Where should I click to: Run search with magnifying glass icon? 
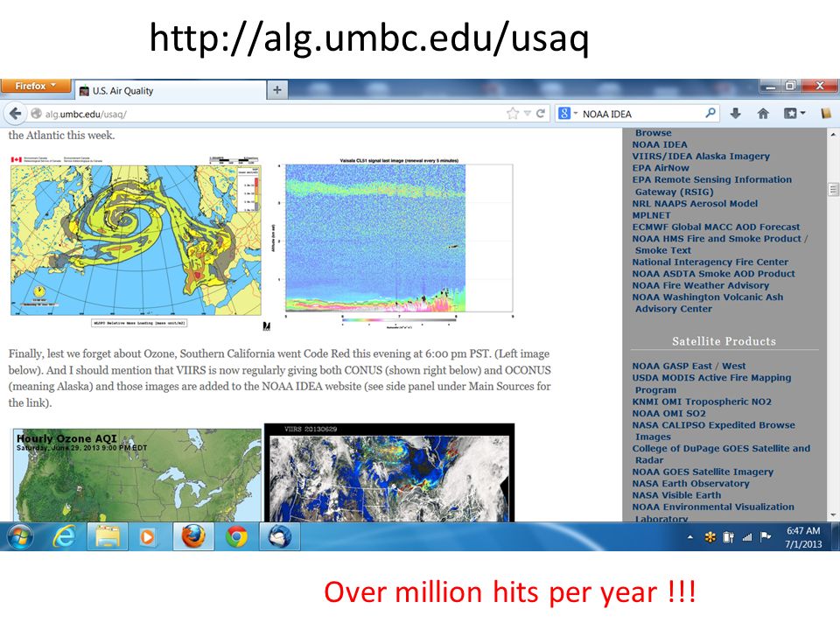[x=710, y=113]
